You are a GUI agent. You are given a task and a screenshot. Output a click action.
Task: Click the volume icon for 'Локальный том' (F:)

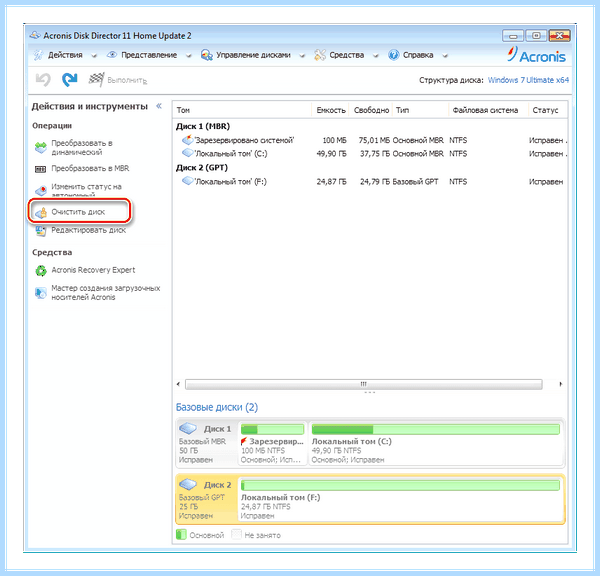tap(188, 181)
